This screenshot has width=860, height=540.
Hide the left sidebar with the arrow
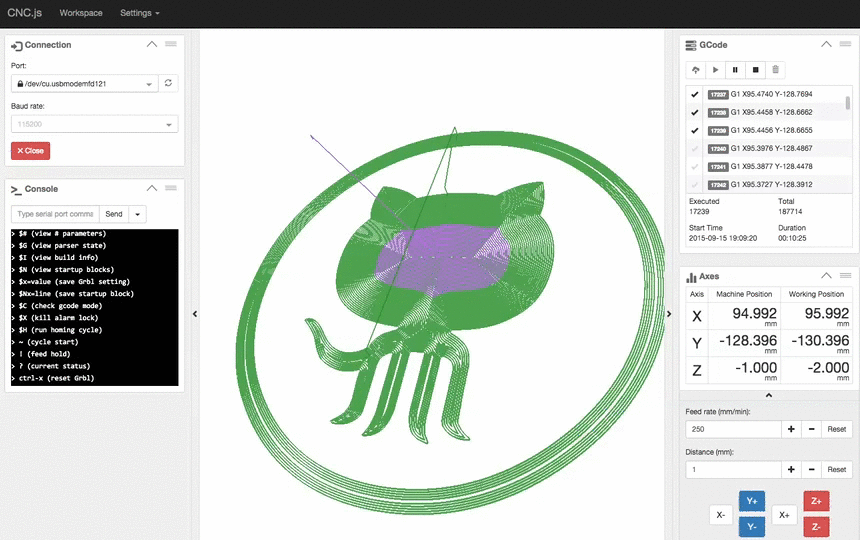coord(195,314)
